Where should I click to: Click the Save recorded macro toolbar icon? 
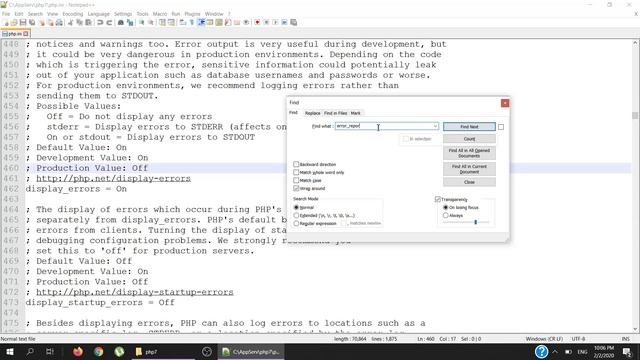(x=293, y=23)
